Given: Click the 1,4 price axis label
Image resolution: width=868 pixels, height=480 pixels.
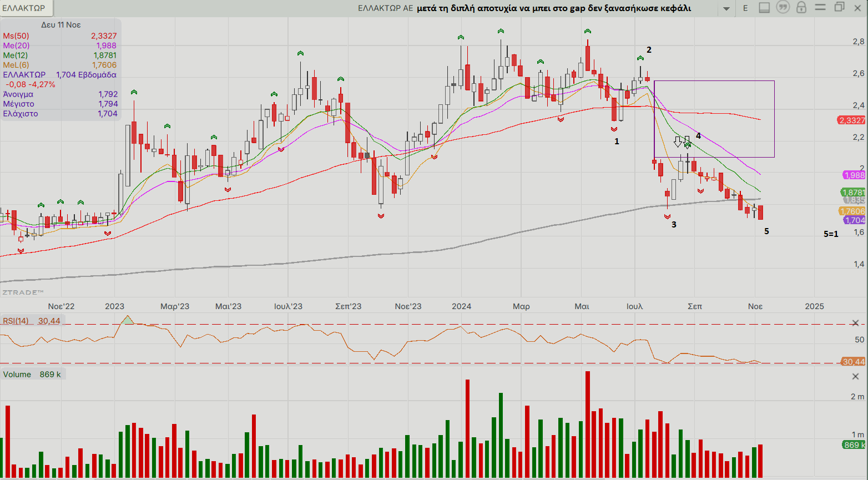Looking at the screenshot, I should 858,264.
